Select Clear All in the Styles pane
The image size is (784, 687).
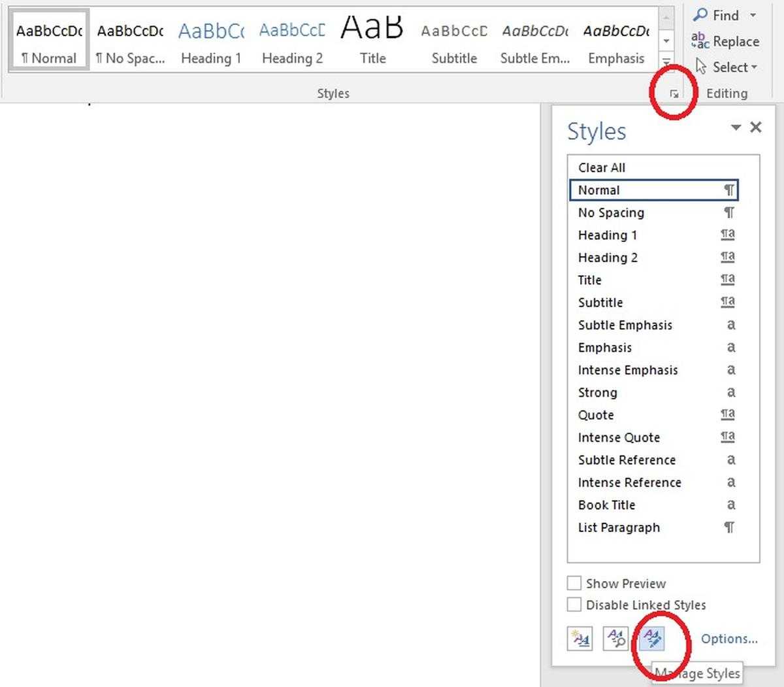pyautogui.click(x=654, y=167)
